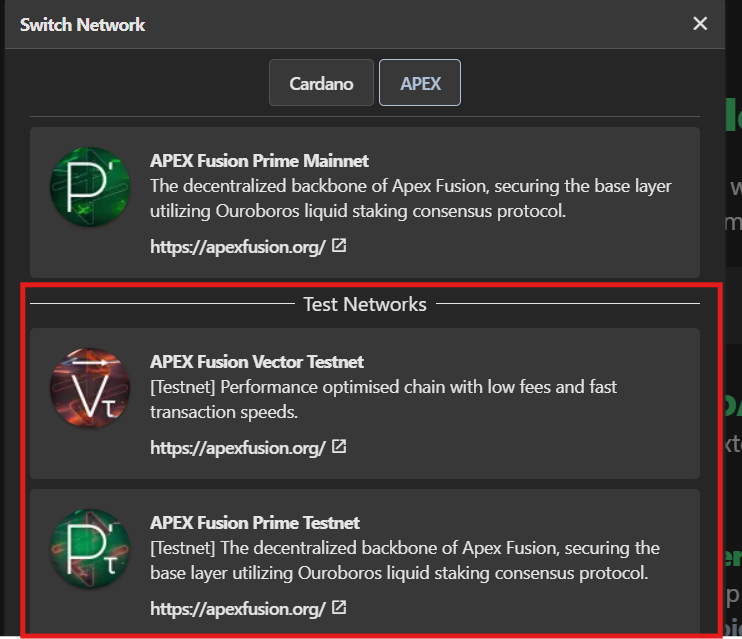
Task: Choose APEX Fusion Vector Testnet title
Action: pyautogui.click(x=256, y=362)
